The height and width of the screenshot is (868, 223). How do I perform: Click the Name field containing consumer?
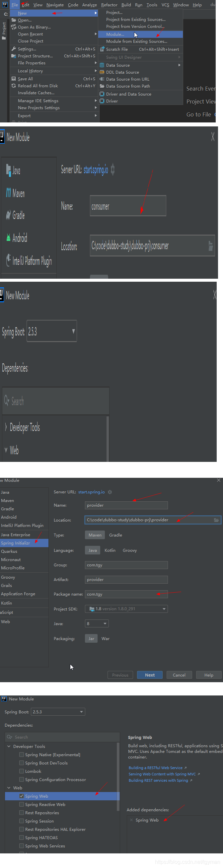(x=128, y=206)
